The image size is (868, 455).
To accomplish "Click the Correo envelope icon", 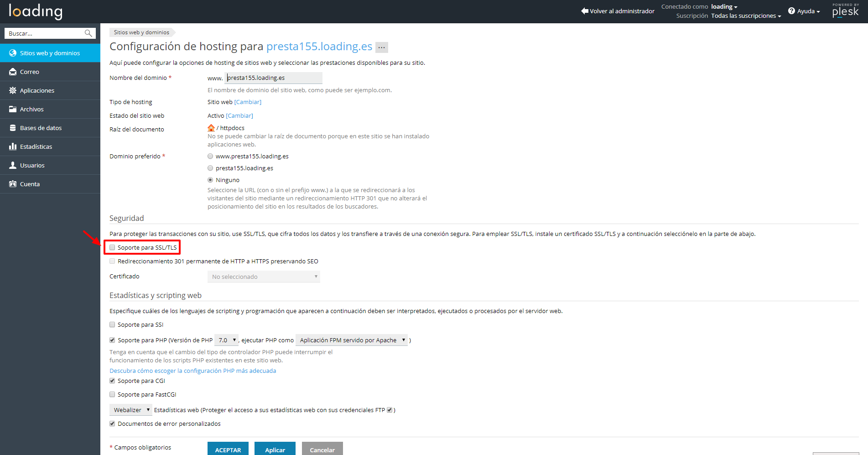I will pyautogui.click(x=13, y=72).
